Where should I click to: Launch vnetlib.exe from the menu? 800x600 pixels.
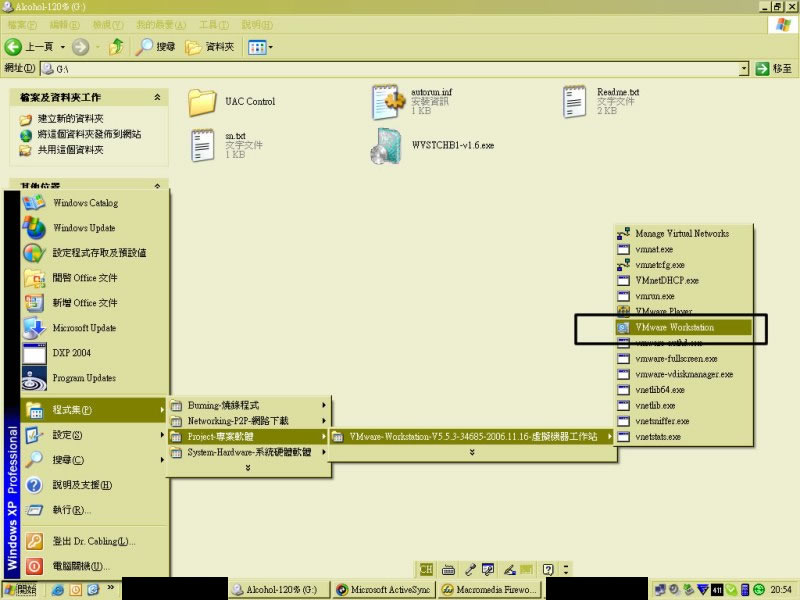click(x=684, y=406)
